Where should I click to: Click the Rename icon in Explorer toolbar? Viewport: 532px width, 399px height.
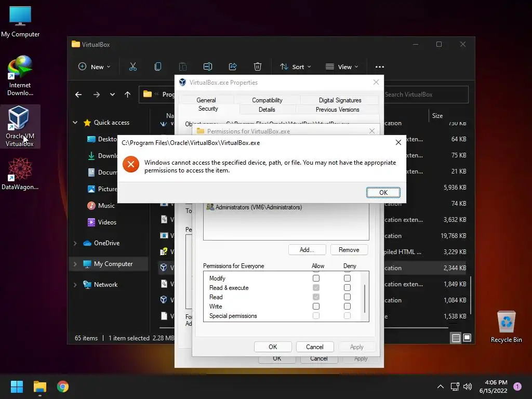click(208, 66)
